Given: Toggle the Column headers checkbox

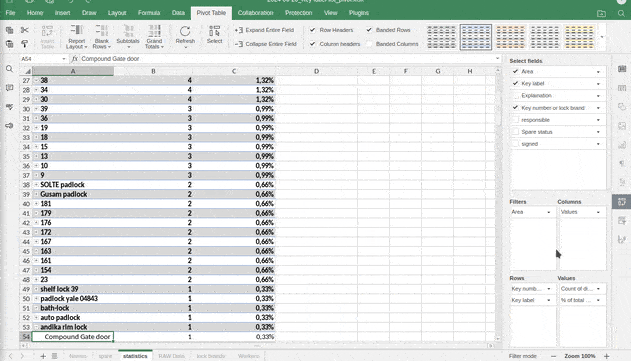Looking at the screenshot, I should 312,44.
